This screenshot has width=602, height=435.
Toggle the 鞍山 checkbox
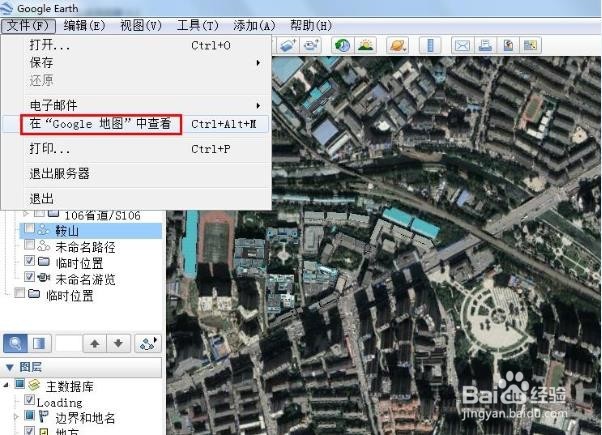coord(29,228)
